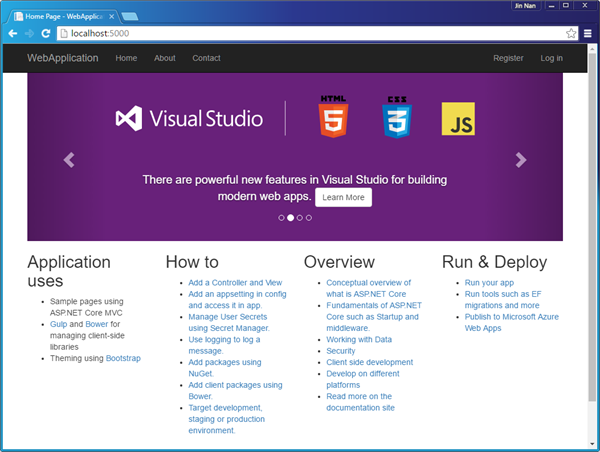
Task: Open Fundamentals of ASP.NET Core link
Action: pyautogui.click(x=374, y=317)
